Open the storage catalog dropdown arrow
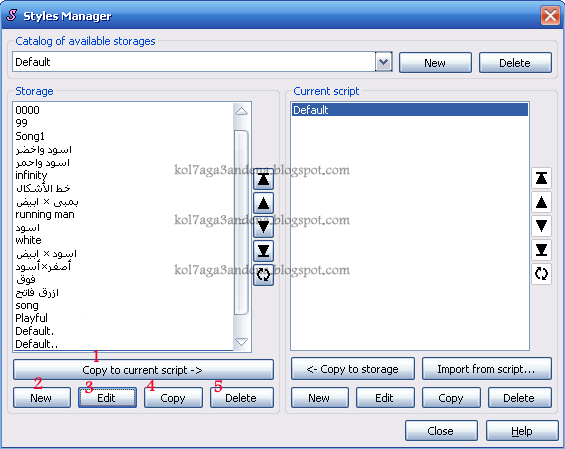The image size is (565, 449). [x=383, y=62]
